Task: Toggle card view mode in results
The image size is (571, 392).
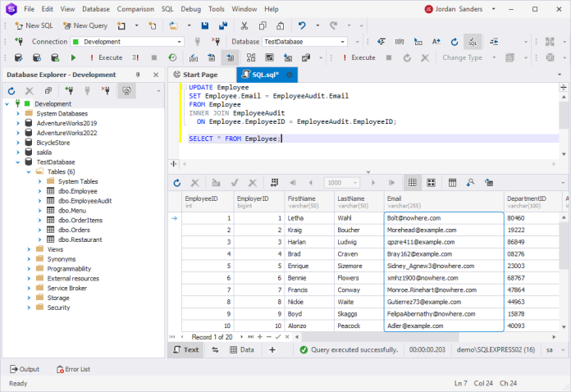Action: pos(431,183)
